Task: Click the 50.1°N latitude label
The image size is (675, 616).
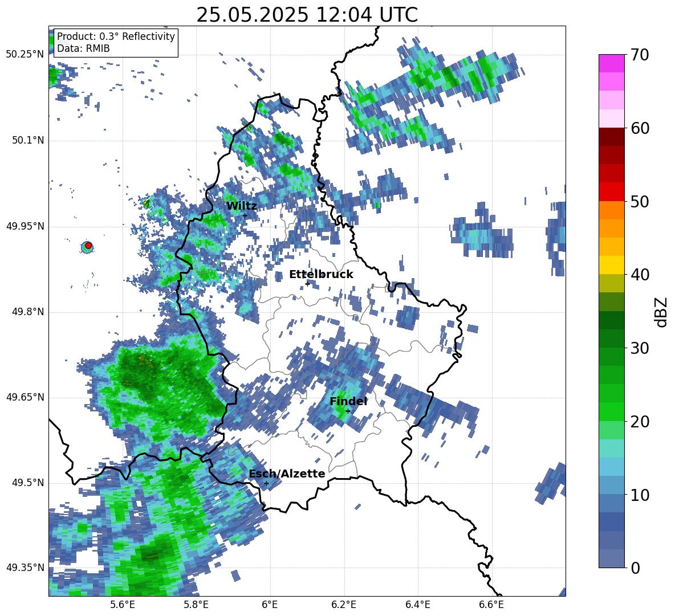Action: tap(27, 141)
